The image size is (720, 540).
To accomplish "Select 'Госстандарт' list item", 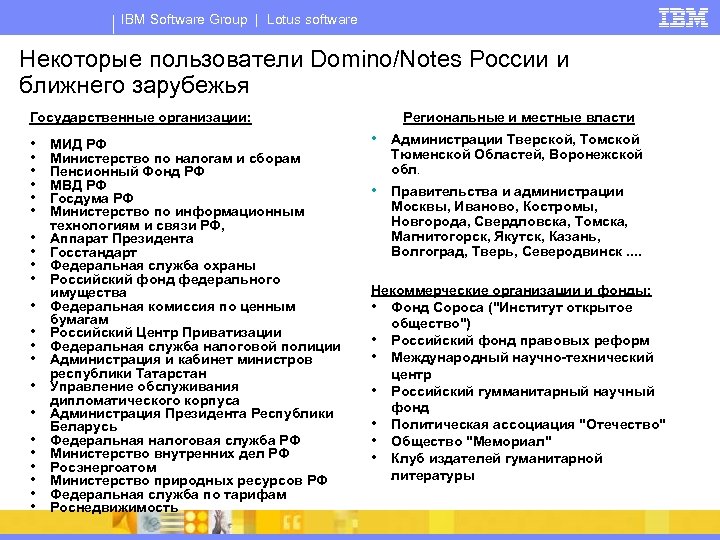I will click(x=93, y=253).
